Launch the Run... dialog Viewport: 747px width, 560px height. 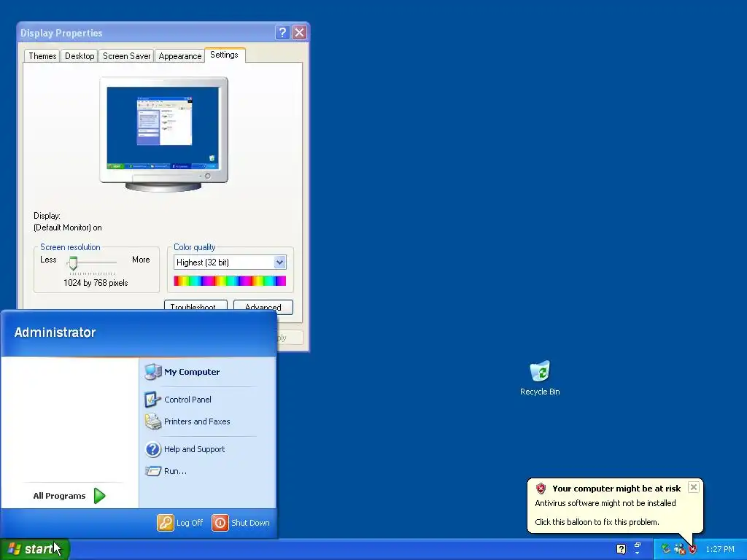coord(175,471)
